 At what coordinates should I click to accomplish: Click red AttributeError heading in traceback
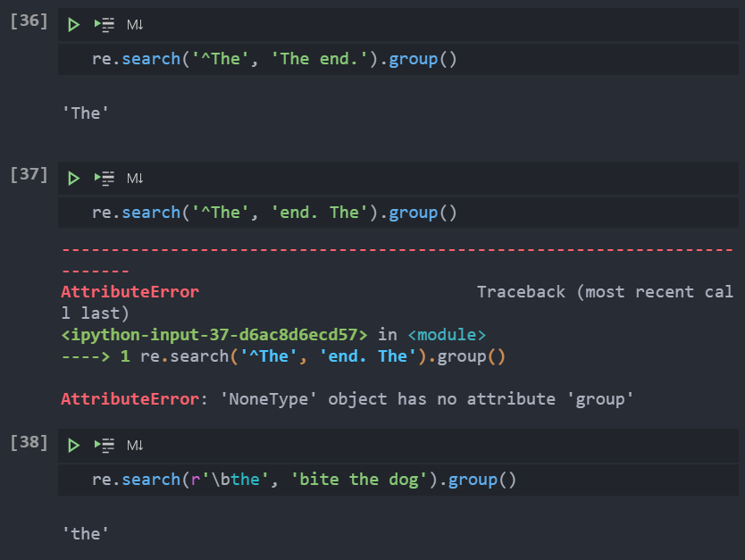(x=130, y=292)
